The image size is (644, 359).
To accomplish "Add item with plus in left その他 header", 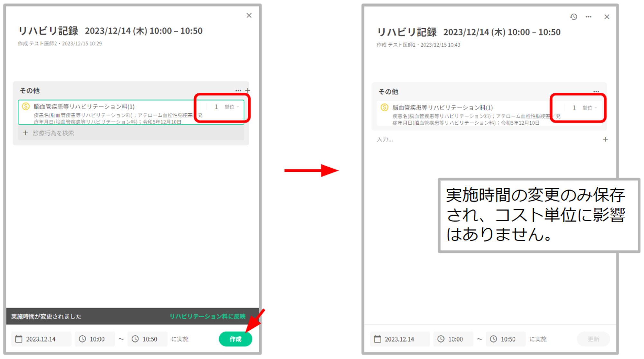I will click(248, 91).
